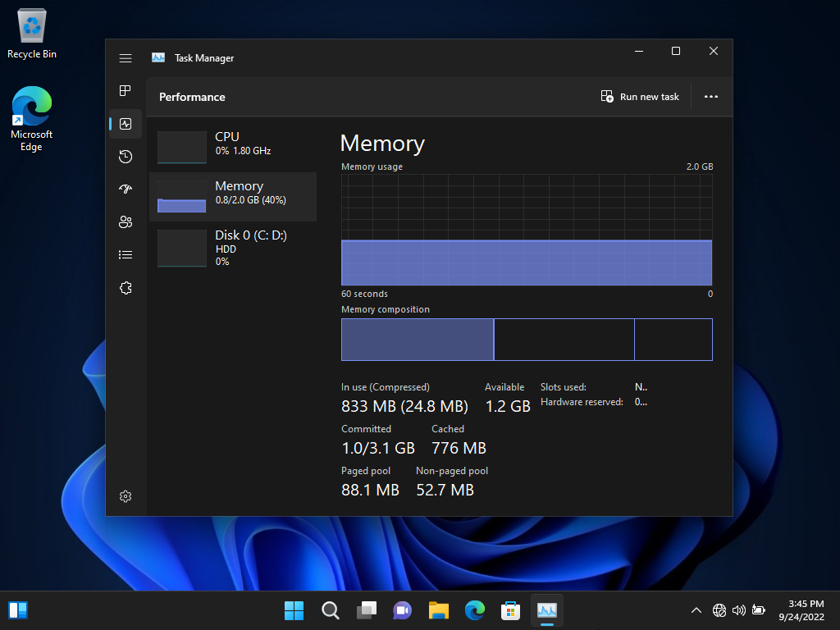840x630 pixels.
Task: Click the in-use segment of Memory composition bar
Action: (x=418, y=340)
